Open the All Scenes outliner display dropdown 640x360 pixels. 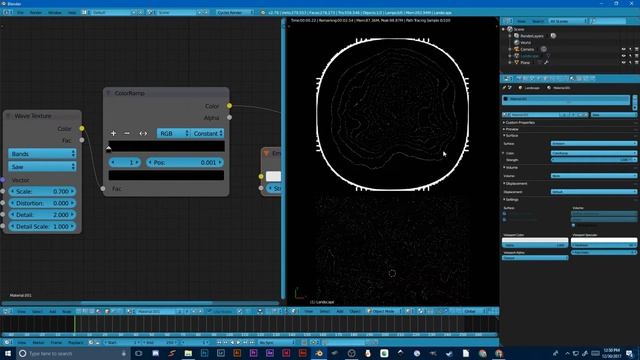pos(568,21)
